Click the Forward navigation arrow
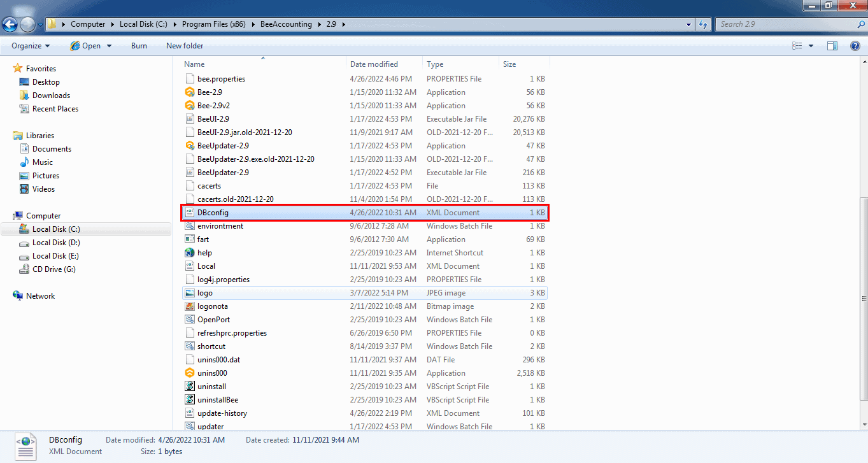 [28, 24]
